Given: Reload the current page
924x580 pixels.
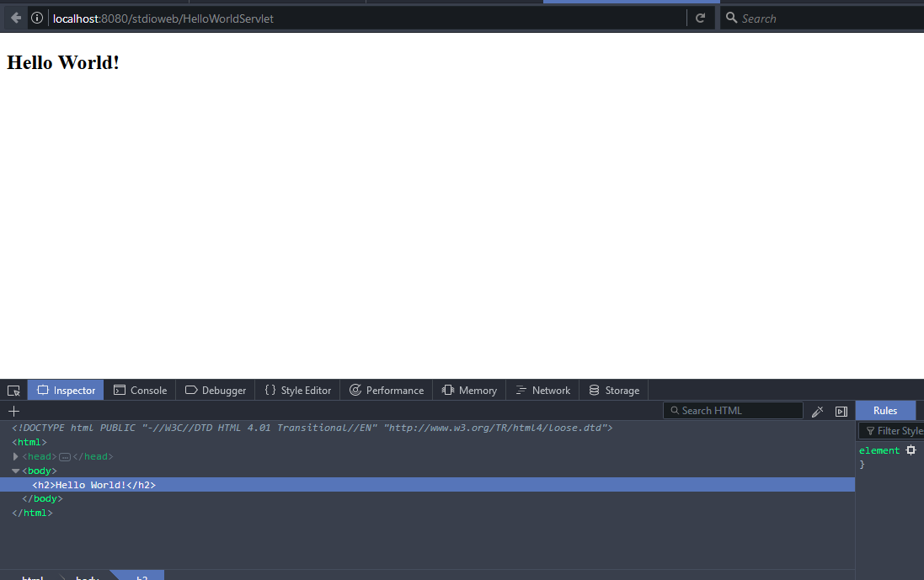Looking at the screenshot, I should coord(700,19).
